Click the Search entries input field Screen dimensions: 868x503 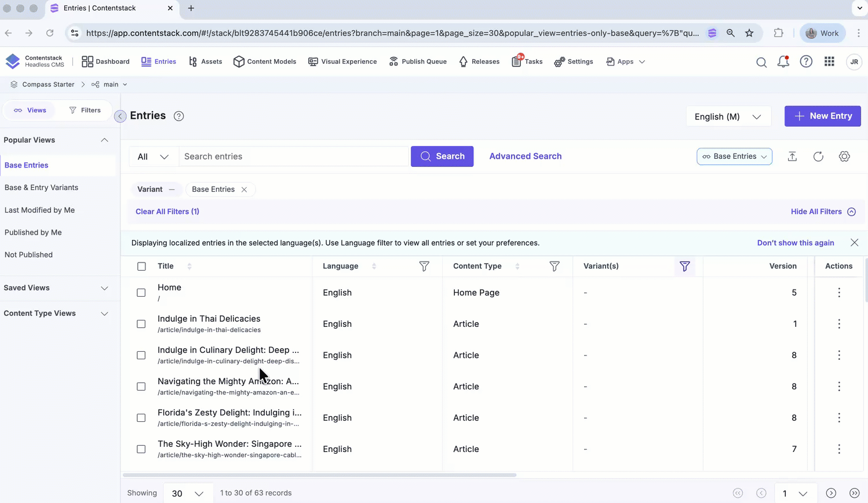pyautogui.click(x=293, y=156)
